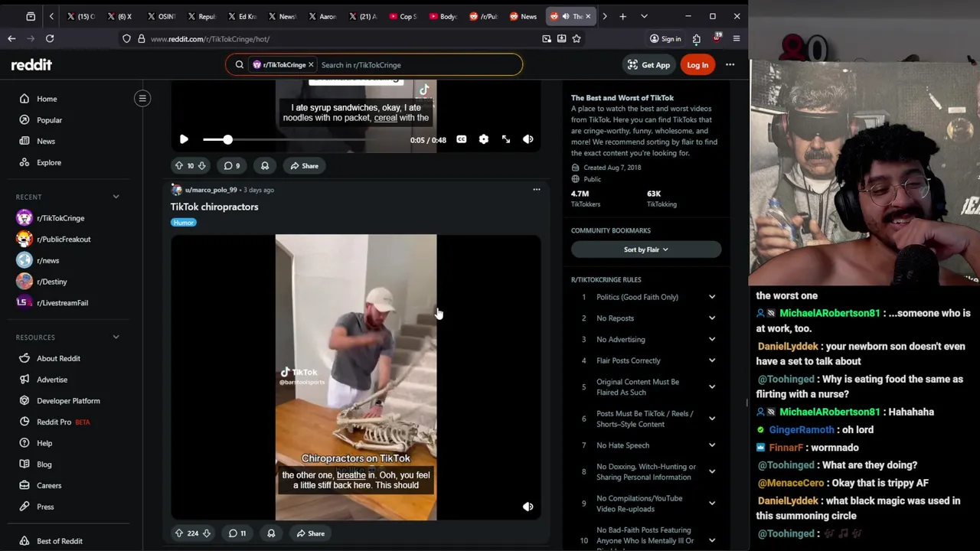This screenshot has height=551, width=980.
Task: Open About Reddit
Action: [58, 358]
